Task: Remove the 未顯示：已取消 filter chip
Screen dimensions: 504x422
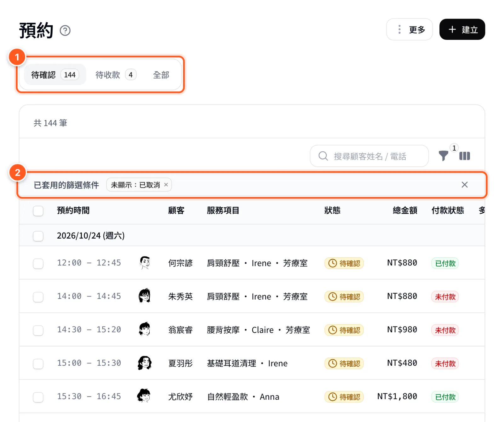Action: click(x=166, y=185)
